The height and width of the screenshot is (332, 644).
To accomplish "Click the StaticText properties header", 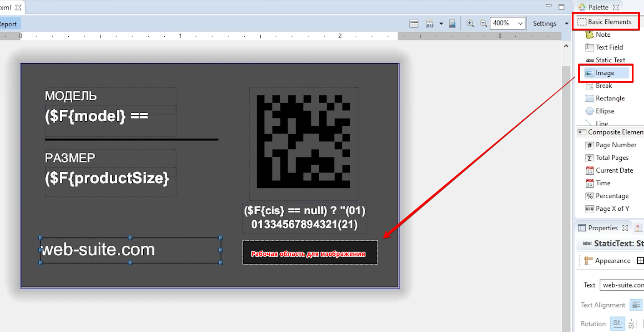I will point(613,243).
